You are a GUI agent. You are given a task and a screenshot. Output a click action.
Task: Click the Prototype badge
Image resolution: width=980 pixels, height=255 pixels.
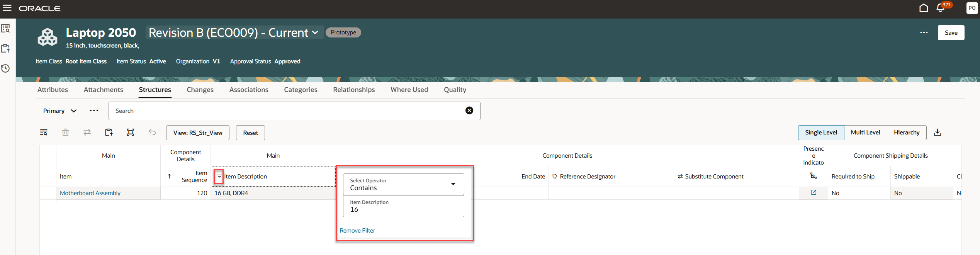point(343,32)
